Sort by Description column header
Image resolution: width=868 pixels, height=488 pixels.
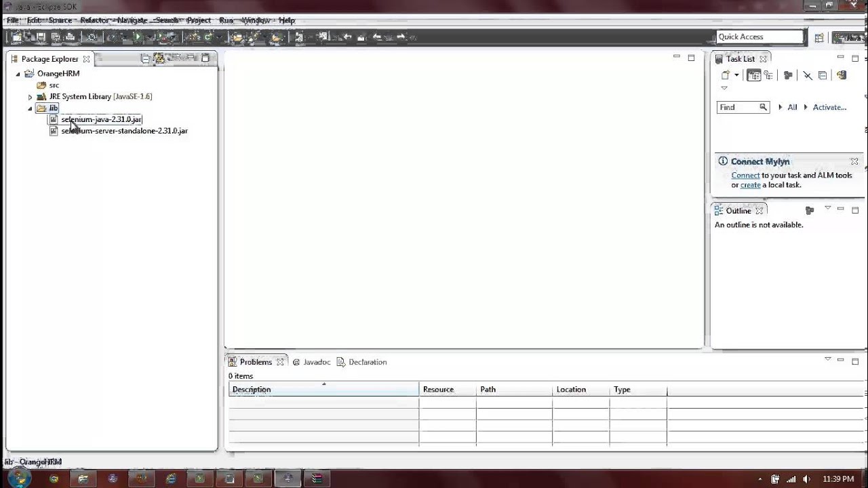pyautogui.click(x=323, y=390)
